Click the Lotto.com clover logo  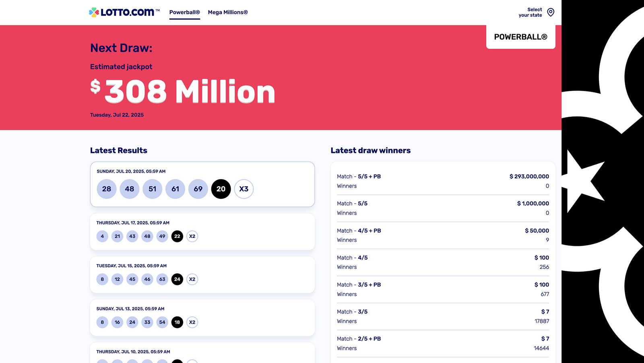(94, 12)
